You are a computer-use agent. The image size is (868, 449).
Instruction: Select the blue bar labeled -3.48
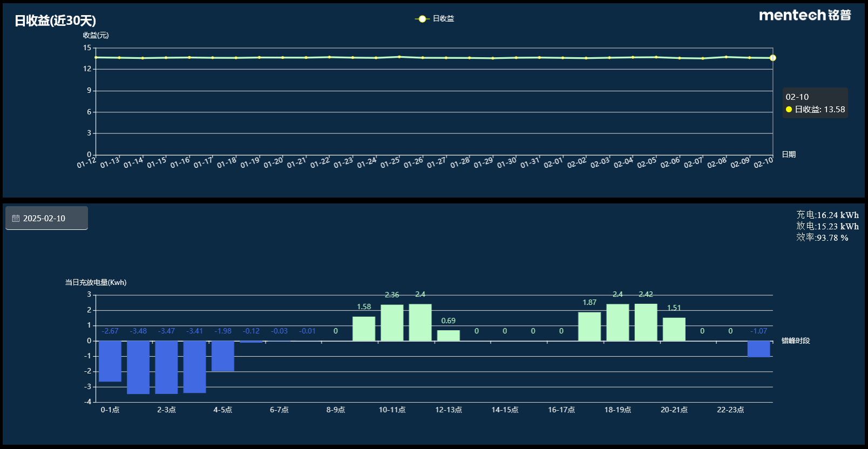[138, 367]
